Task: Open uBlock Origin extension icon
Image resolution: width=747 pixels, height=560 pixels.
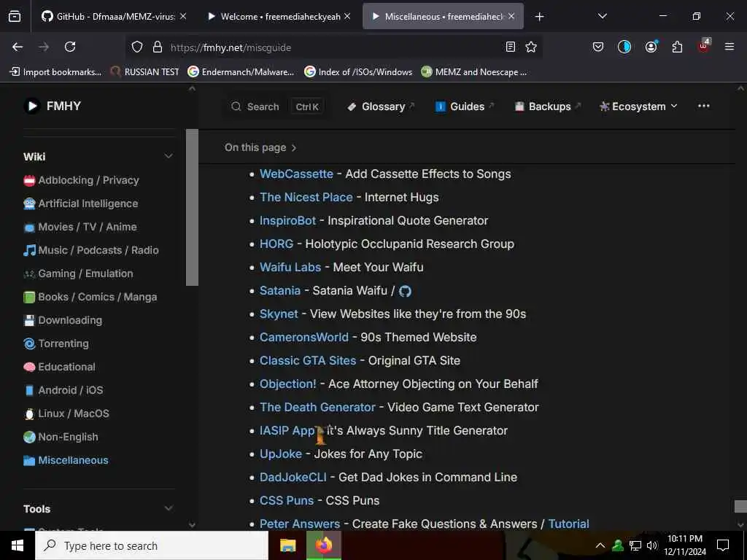Action: [x=704, y=46]
